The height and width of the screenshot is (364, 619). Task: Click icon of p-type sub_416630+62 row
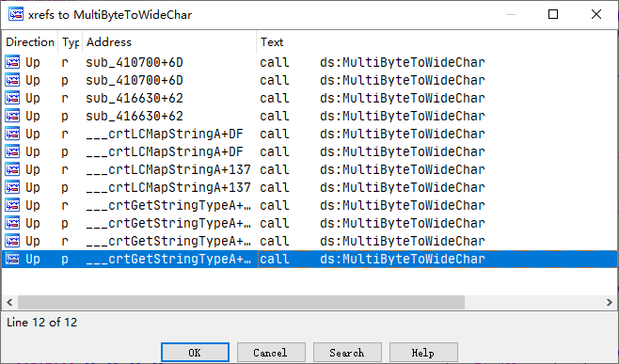[x=12, y=116]
